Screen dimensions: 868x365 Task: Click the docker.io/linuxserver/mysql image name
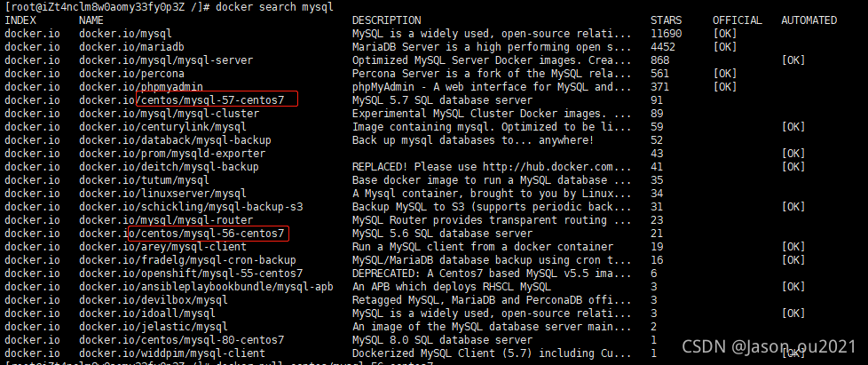click(162, 194)
